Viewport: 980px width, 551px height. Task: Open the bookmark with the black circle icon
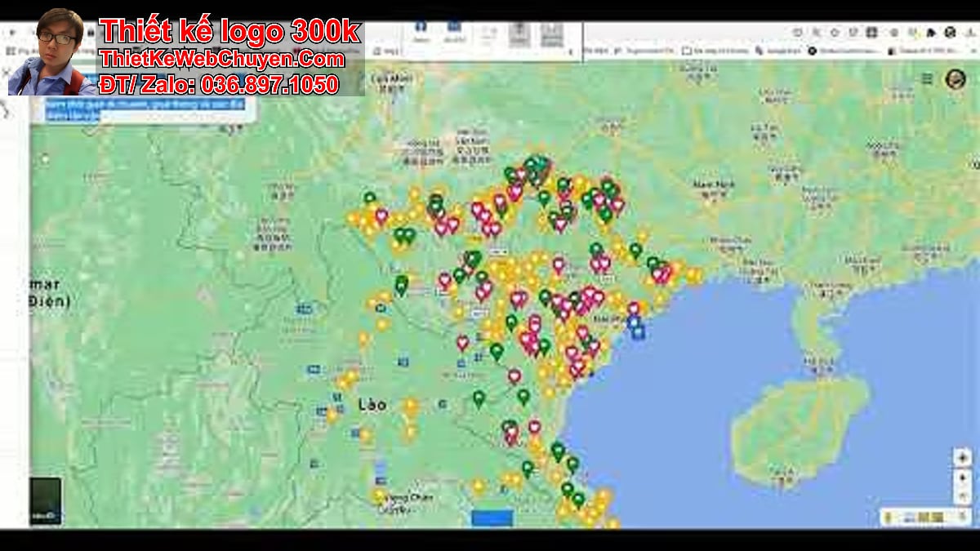click(x=812, y=51)
